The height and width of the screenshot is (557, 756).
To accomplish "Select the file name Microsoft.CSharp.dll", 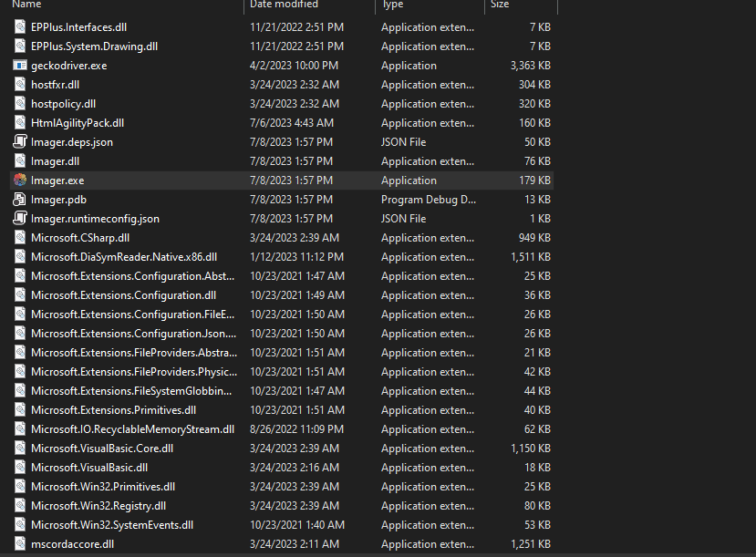I will coord(80,238).
